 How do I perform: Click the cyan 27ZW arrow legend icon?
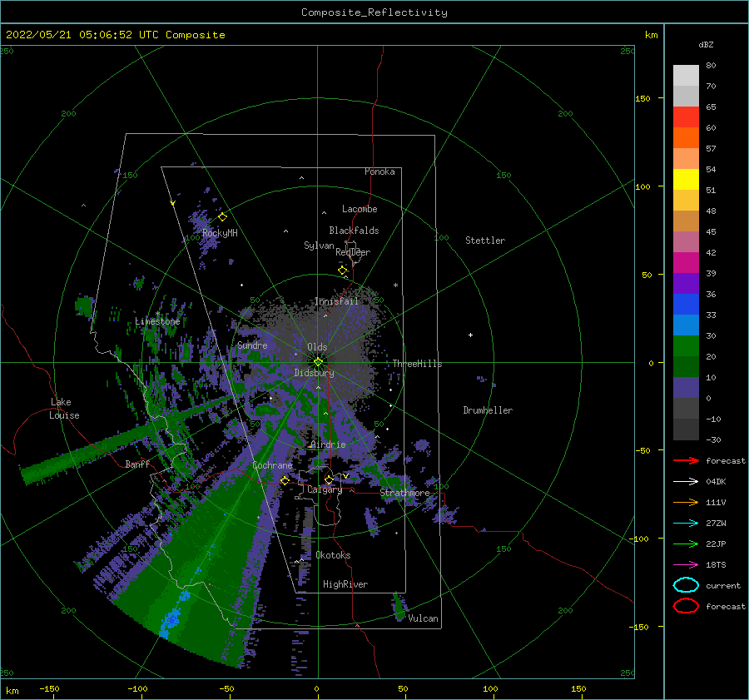(x=686, y=524)
